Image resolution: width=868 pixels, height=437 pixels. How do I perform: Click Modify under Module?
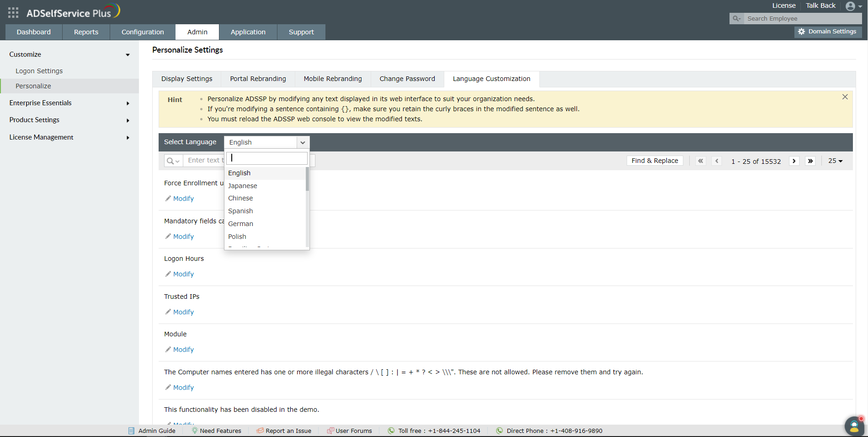[x=183, y=350]
